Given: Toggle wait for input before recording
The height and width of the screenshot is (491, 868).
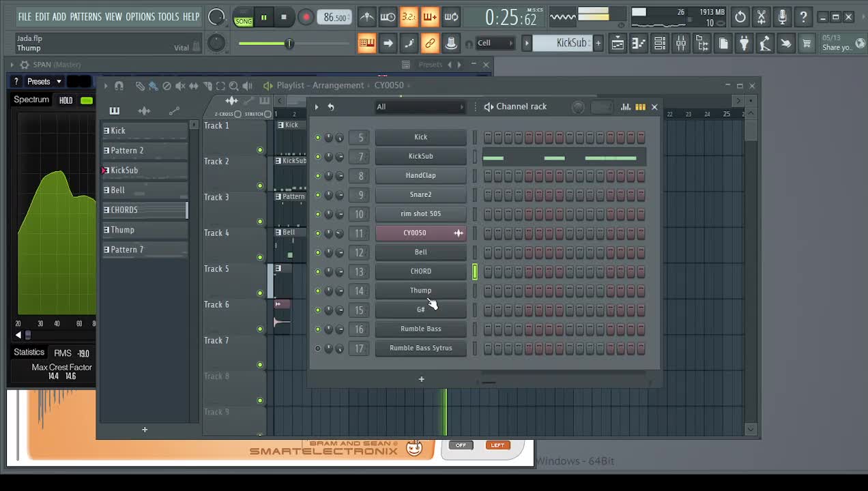Looking at the screenshot, I should tap(388, 17).
